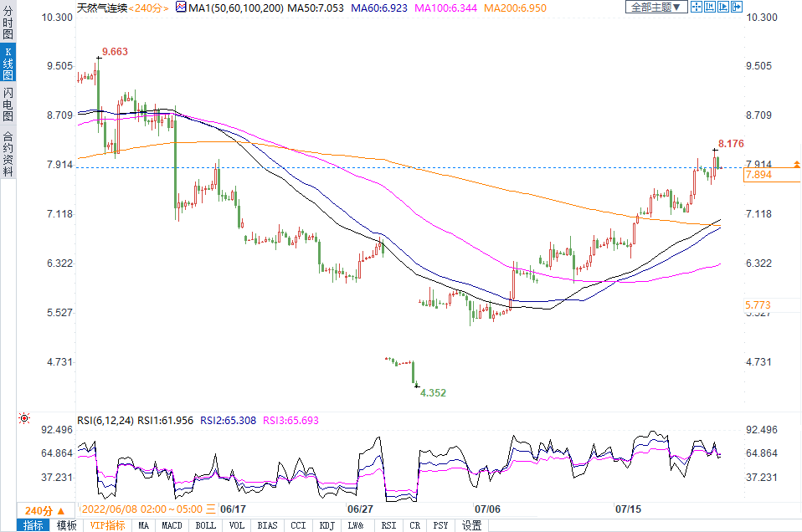This screenshot has width=802, height=532.
Task: Select the 指标 bottom tab
Action: click(x=33, y=525)
